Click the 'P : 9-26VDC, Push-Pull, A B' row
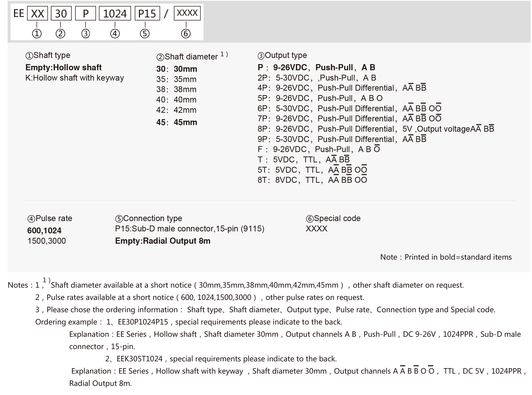The height and width of the screenshot is (395, 532). 316,67
